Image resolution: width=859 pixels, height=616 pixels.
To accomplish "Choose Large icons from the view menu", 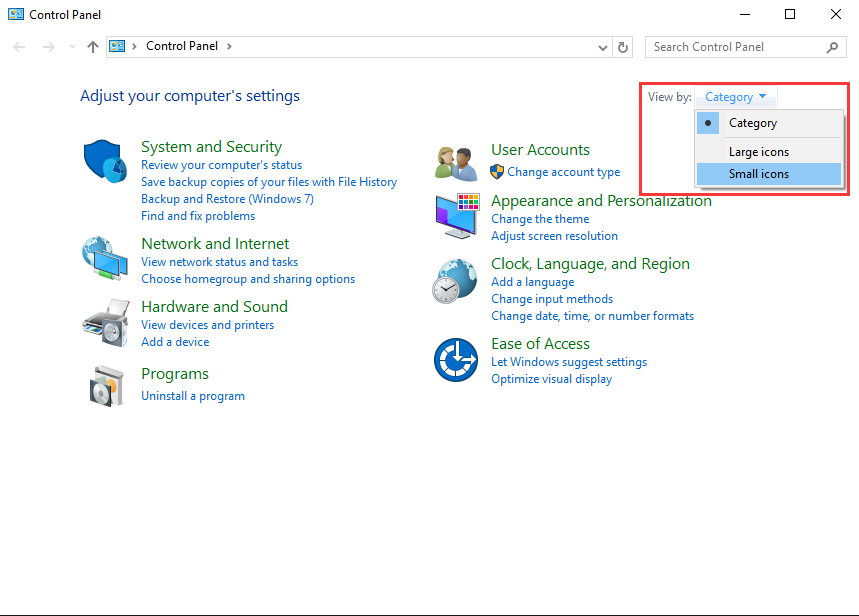I will (x=758, y=152).
